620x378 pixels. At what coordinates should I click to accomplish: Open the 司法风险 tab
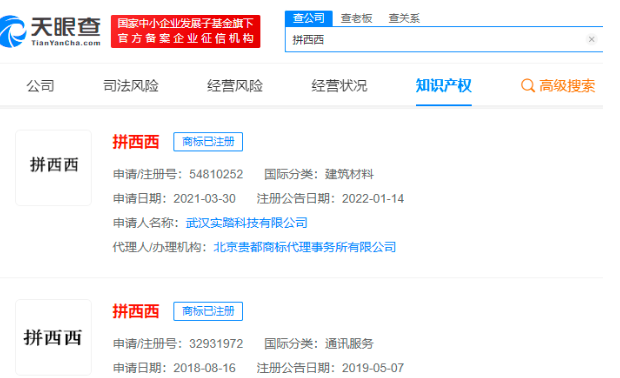[x=130, y=85]
